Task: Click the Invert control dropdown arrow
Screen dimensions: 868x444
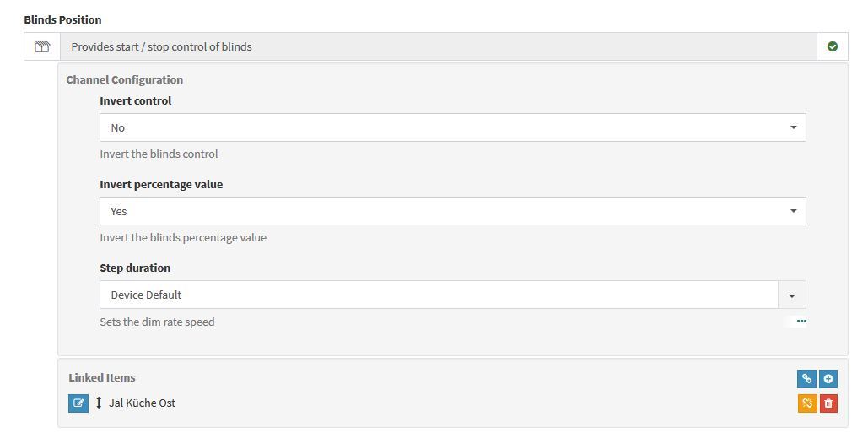Action: coord(793,128)
